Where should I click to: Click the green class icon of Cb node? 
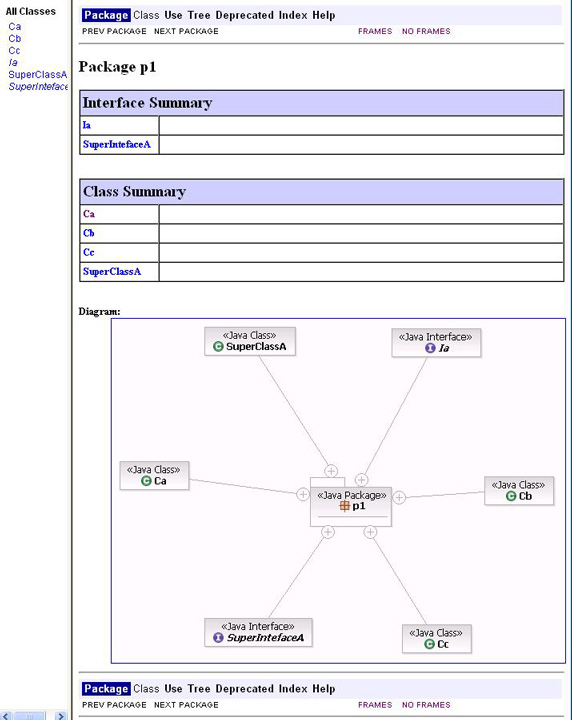511,496
